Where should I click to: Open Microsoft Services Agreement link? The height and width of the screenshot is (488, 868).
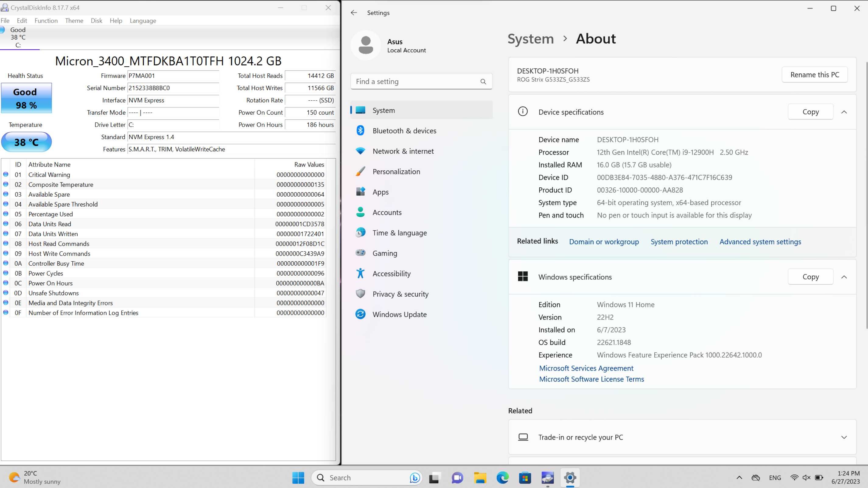586,368
